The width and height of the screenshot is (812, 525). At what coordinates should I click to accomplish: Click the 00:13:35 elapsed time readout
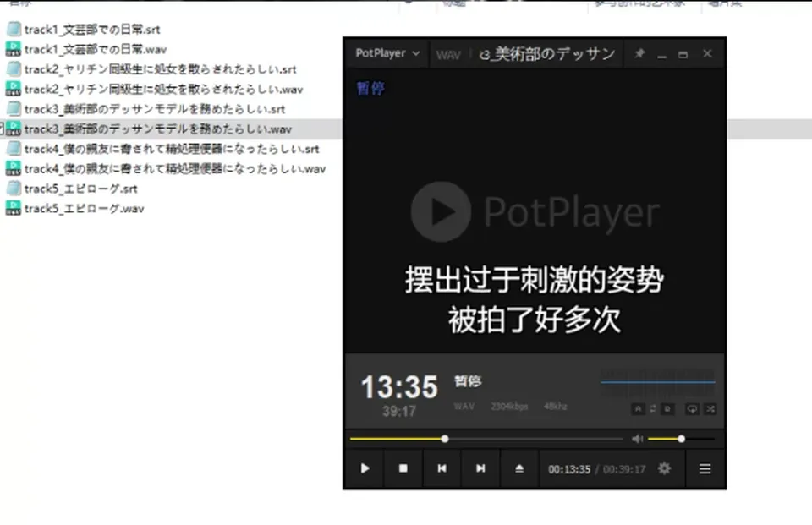pos(569,469)
